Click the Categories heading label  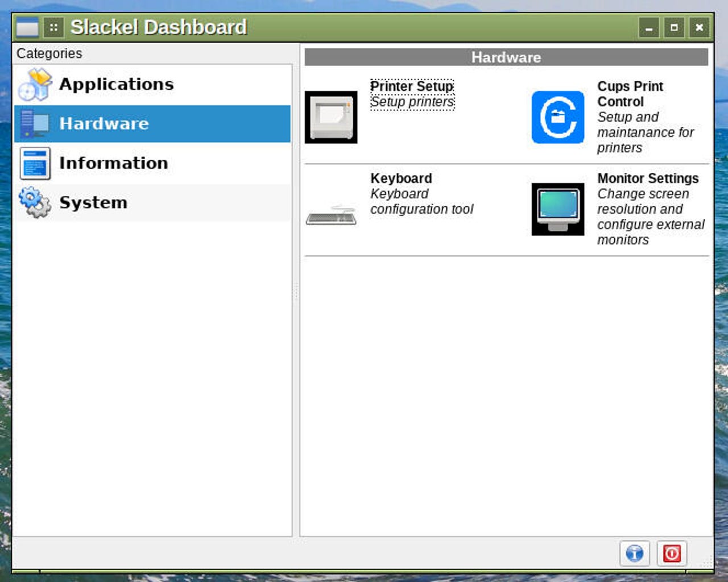tap(49, 53)
